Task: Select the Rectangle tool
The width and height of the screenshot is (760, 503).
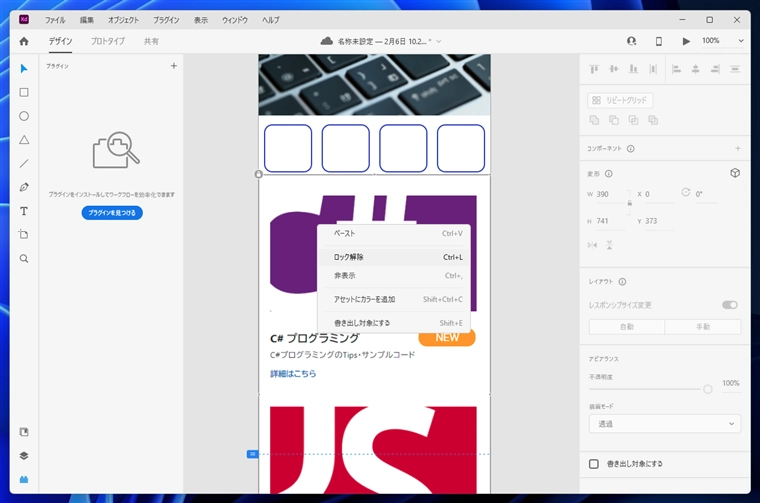Action: (x=24, y=92)
